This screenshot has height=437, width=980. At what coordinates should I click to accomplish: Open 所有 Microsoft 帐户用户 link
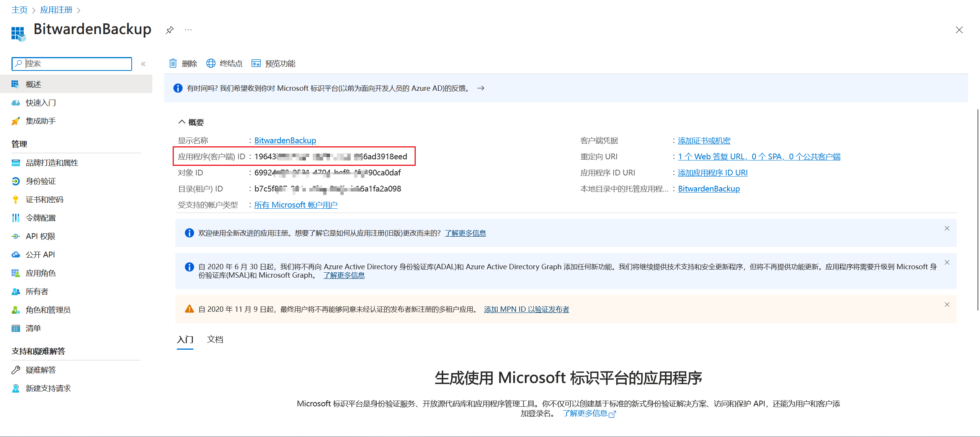pyautogui.click(x=296, y=205)
